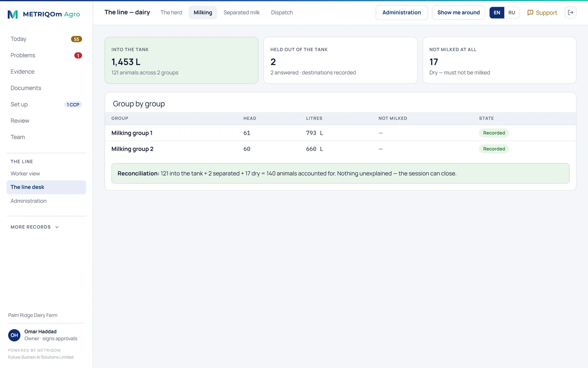Click the Milking group 1 row
588x368 pixels.
340,133
